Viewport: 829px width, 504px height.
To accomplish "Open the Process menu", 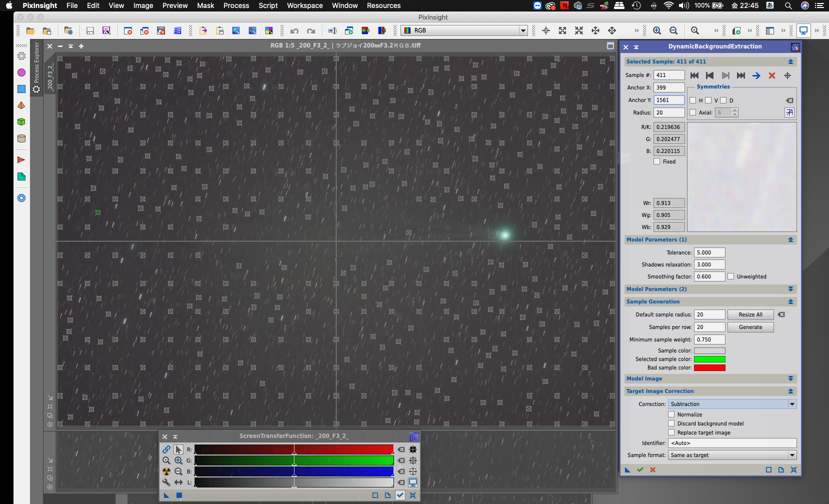I will (236, 5).
